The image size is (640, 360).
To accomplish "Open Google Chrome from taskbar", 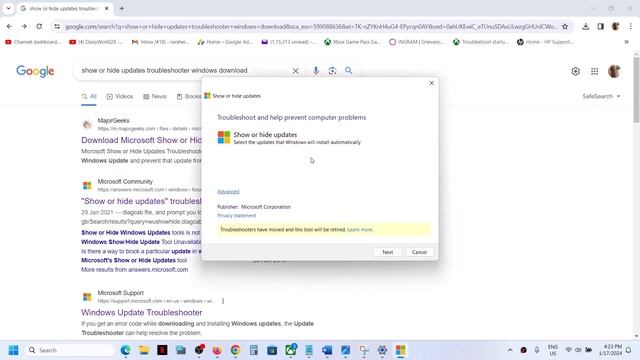I will [235, 350].
